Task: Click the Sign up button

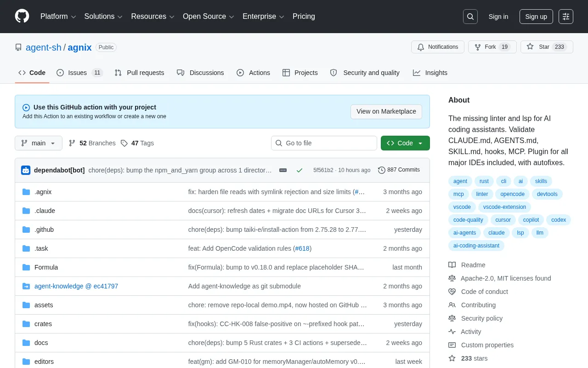Action: click(x=536, y=17)
